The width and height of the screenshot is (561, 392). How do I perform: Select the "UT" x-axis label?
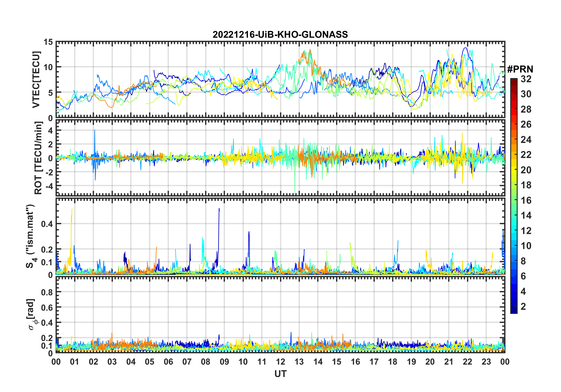click(x=280, y=374)
